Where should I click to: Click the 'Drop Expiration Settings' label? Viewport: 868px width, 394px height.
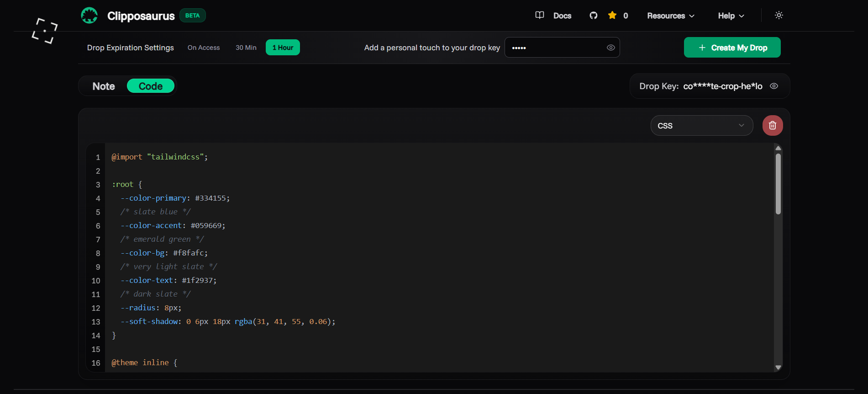131,48
